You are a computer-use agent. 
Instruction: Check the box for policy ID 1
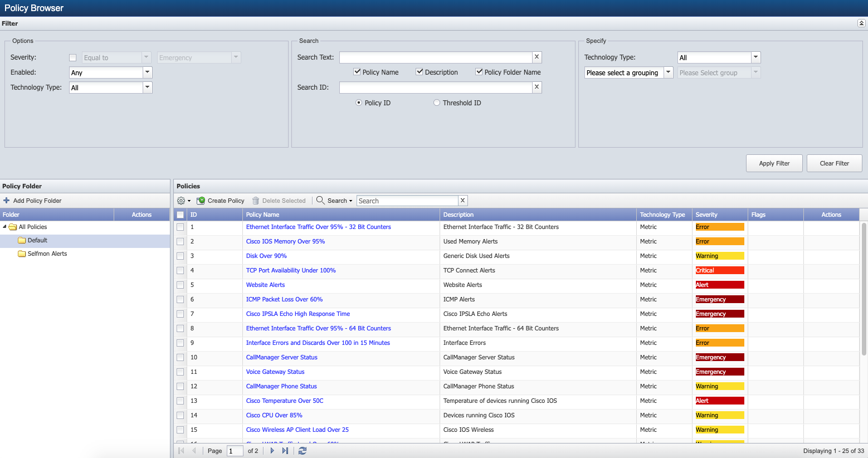coord(181,227)
